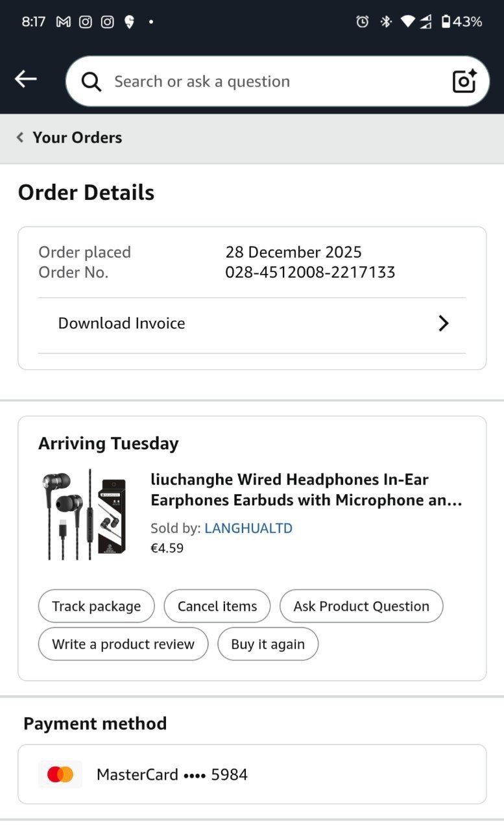Viewport: 504px width, 831px height.
Task: Tap the Buy it again button
Action: [x=268, y=644]
